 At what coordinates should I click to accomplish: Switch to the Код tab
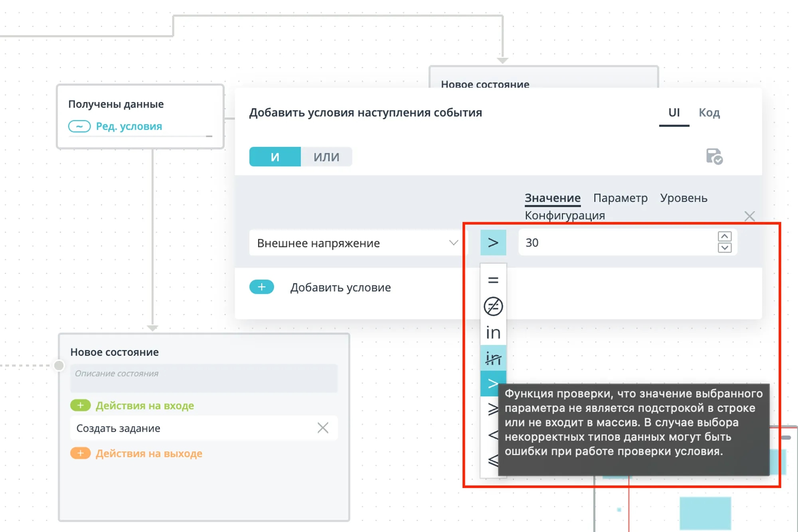coord(709,113)
